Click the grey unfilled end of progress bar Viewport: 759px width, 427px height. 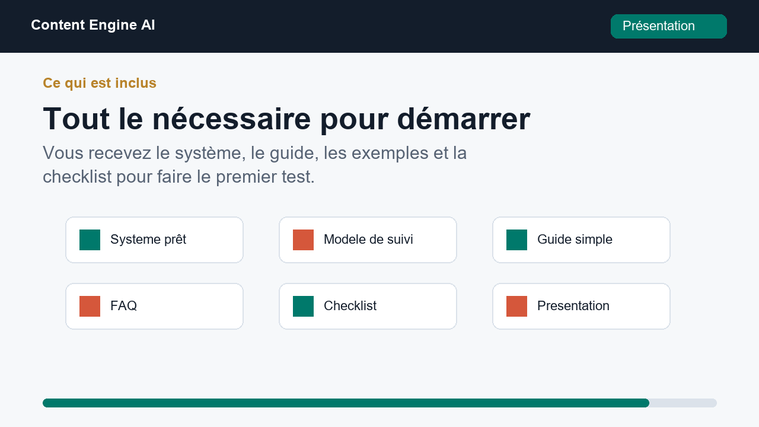683,403
